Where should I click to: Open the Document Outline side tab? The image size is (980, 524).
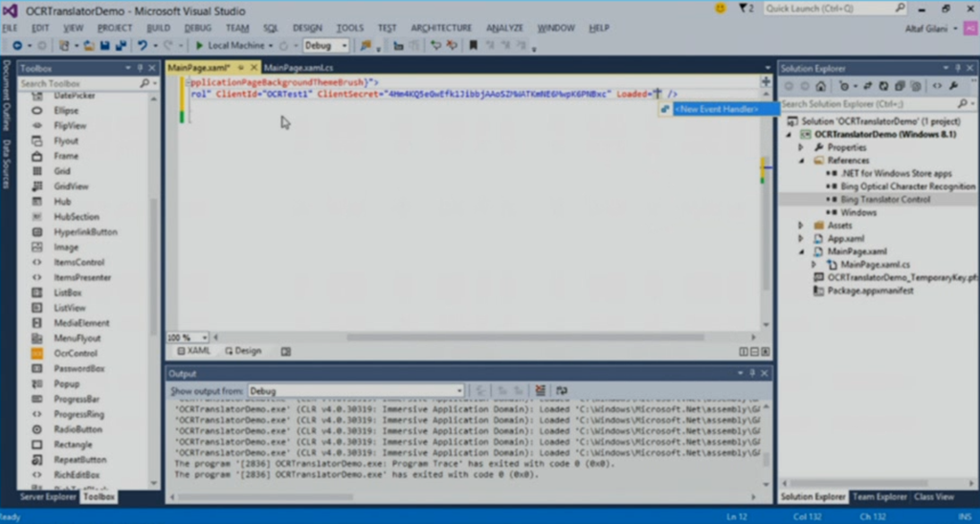pyautogui.click(x=7, y=95)
